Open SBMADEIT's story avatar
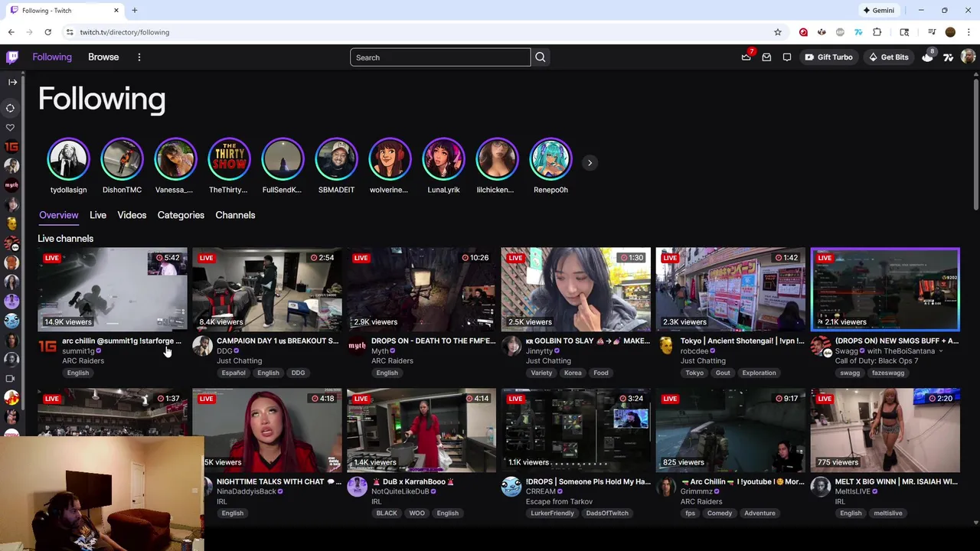Viewport: 980px width, 551px height. [x=336, y=159]
